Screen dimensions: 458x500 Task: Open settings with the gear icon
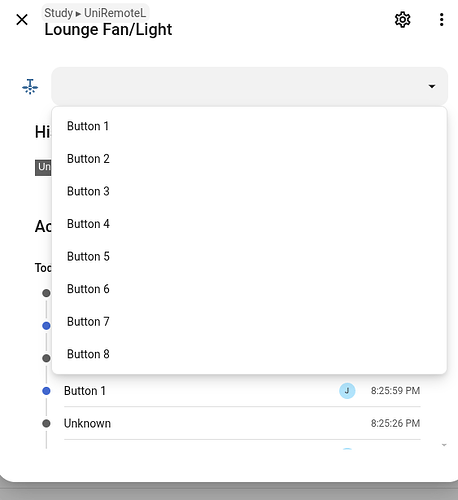coord(403,20)
